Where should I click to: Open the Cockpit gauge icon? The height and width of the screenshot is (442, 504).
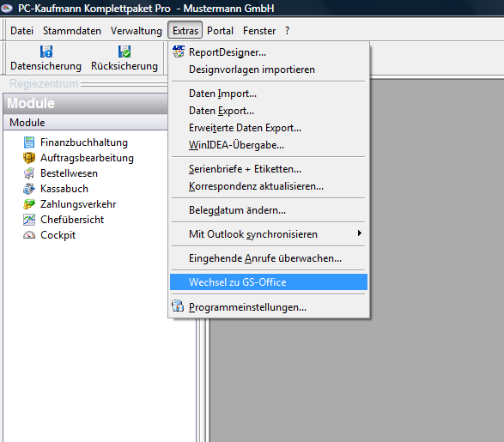(x=29, y=235)
